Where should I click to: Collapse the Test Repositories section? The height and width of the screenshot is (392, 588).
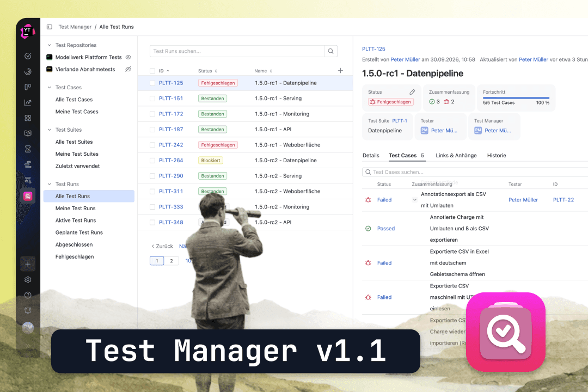49,45
